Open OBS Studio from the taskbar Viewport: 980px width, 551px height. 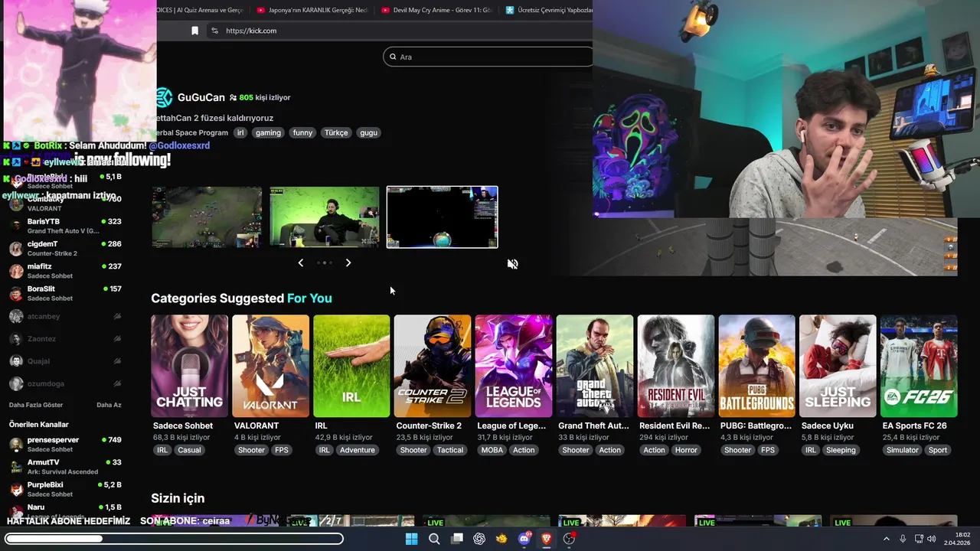tap(569, 539)
